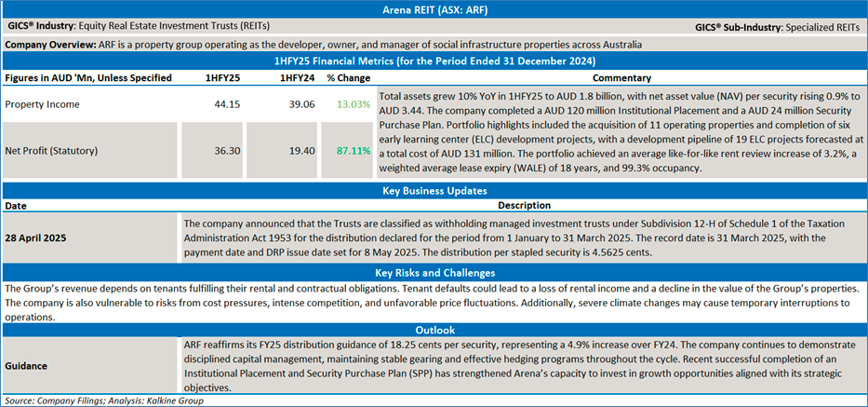The image size is (868, 407).
Task: Click the green '13.03%' change value
Action: (x=354, y=104)
